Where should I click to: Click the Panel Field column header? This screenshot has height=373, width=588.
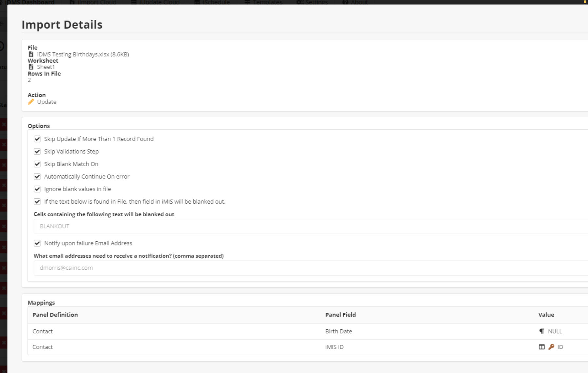coord(340,315)
